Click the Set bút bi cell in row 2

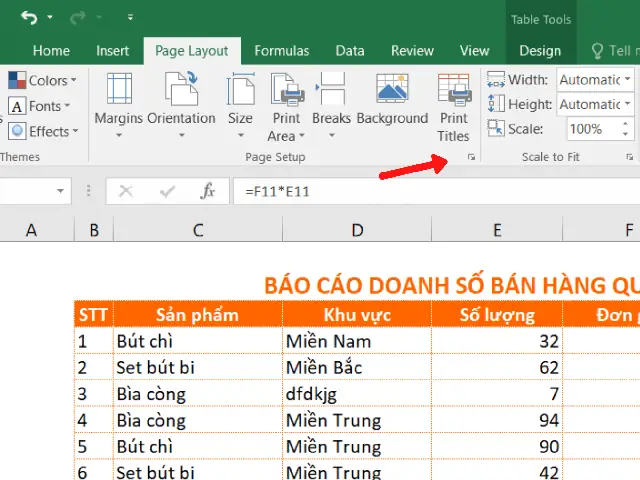click(x=198, y=367)
